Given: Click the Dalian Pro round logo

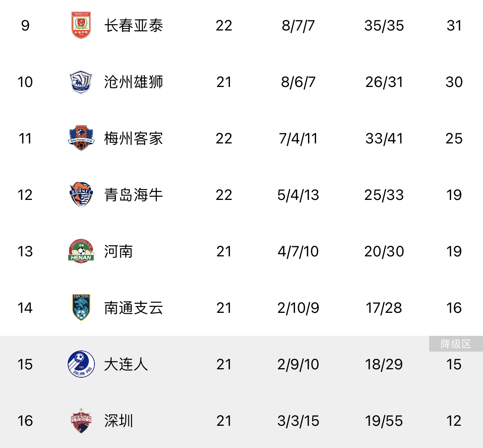Looking at the screenshot, I should 81,364.
